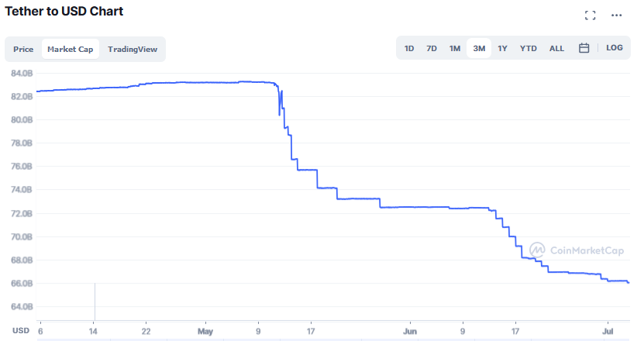This screenshot has width=644, height=341.
Task: Select the Market Cap tab
Action: (x=71, y=50)
